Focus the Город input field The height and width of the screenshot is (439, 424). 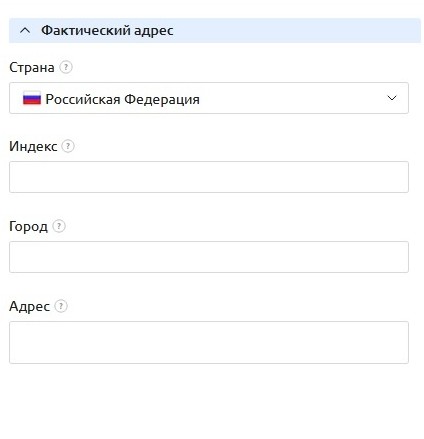[209, 257]
